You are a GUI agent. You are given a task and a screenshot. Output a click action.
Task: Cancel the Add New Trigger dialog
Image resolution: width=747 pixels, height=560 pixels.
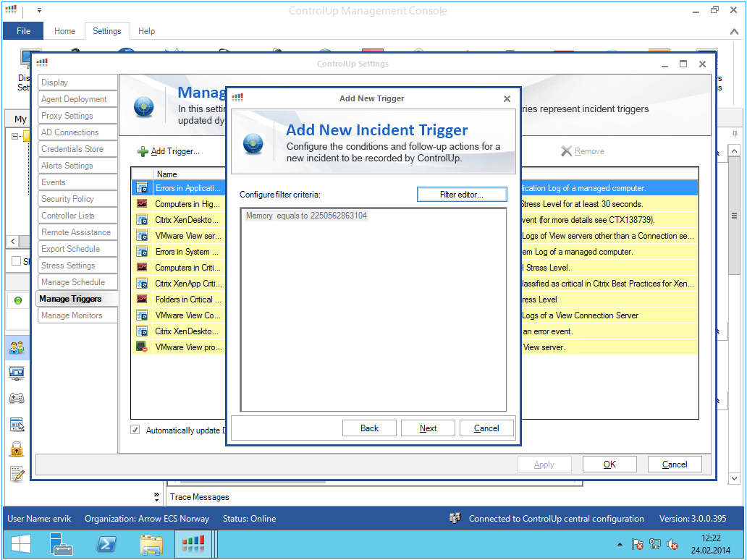(x=486, y=428)
